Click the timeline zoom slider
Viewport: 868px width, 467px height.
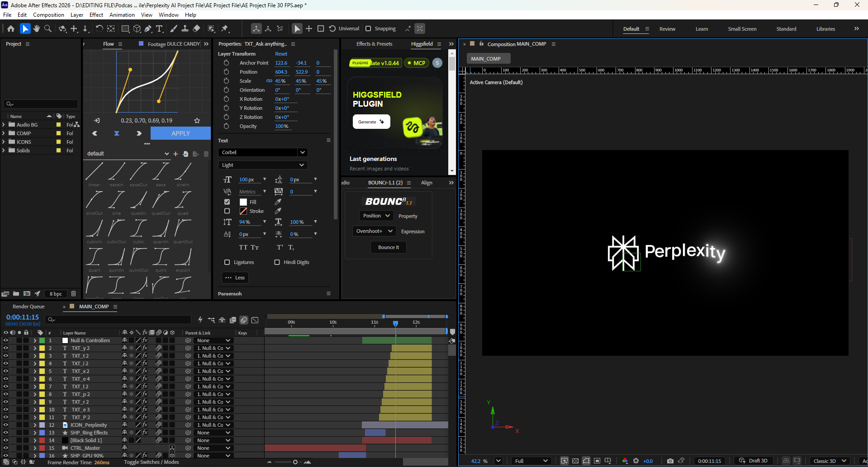pos(295,462)
